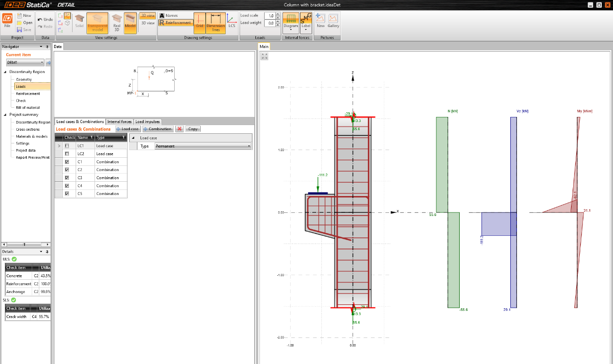Open the picture Gallery
Screen dimensions: 613x364
click(x=333, y=21)
